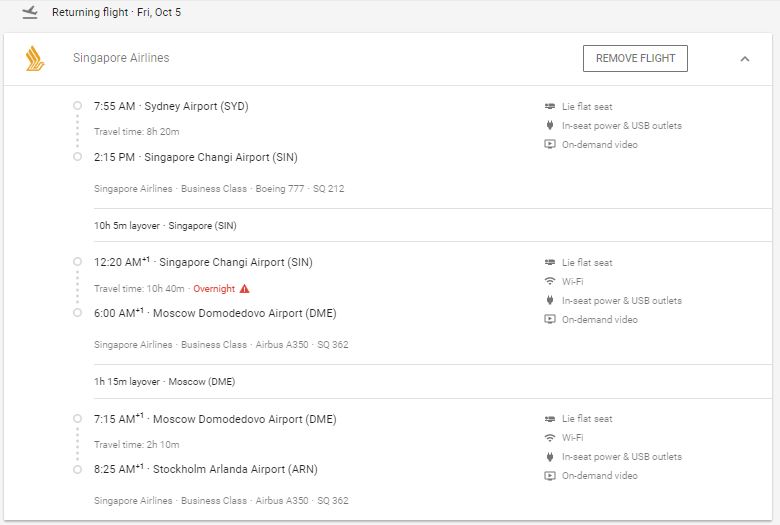
Task: Click Travel time: 8h 20m text
Action: click(x=137, y=132)
